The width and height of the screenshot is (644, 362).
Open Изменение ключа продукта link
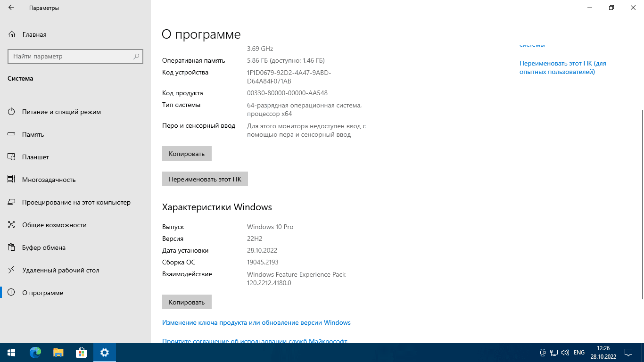pos(256,323)
